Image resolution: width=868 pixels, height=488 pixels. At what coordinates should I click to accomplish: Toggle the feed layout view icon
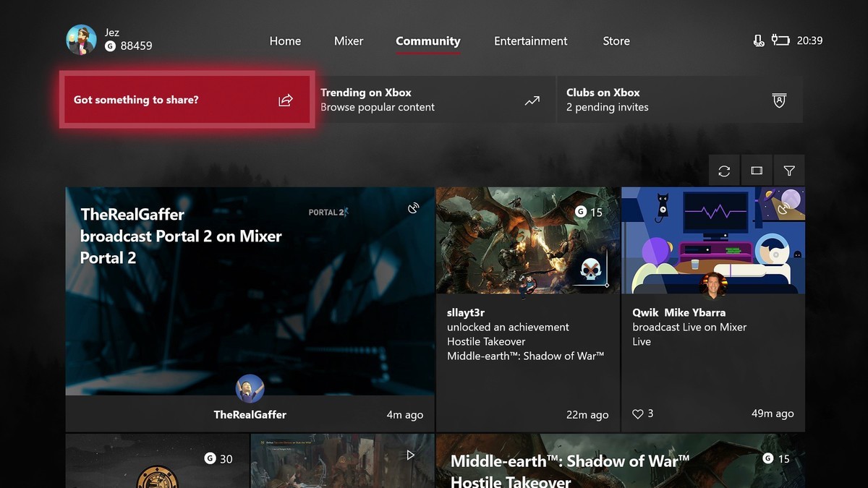(757, 171)
